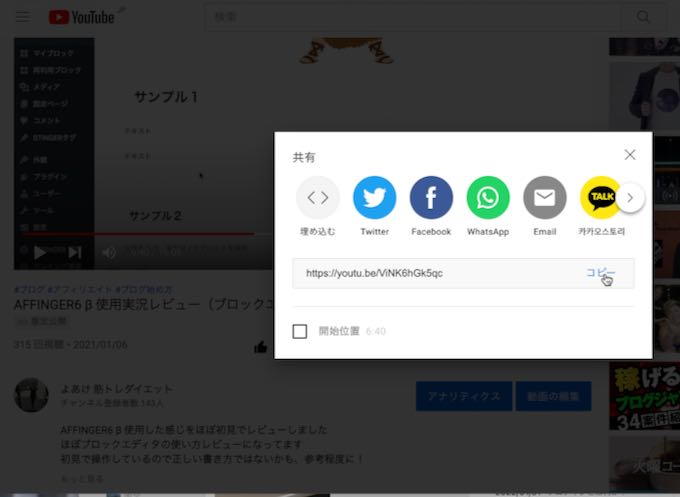Click the YouTube search box
This screenshot has width=680, height=497.
pyautogui.click(x=413, y=17)
